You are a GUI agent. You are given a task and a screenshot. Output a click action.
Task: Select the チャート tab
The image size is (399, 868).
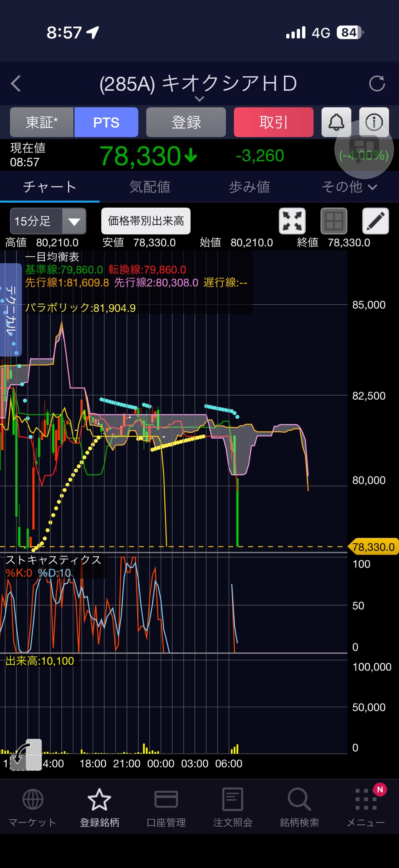pyautogui.click(x=50, y=186)
